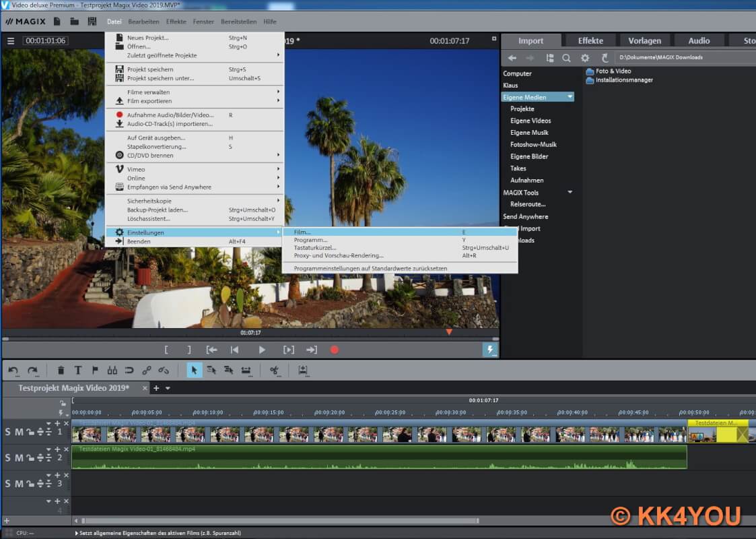
Task: Click the search magnifier in media pool
Action: coord(566,58)
